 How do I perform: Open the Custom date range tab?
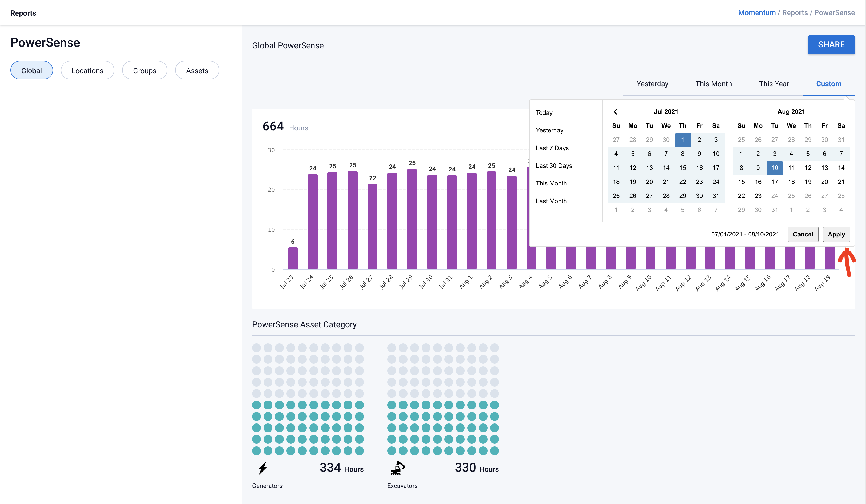pos(829,84)
